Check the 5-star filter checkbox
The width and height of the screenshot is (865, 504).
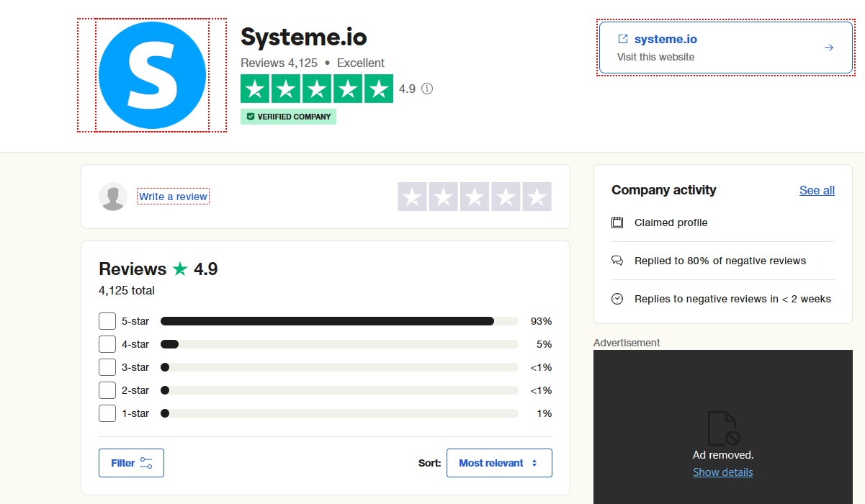pyautogui.click(x=107, y=321)
